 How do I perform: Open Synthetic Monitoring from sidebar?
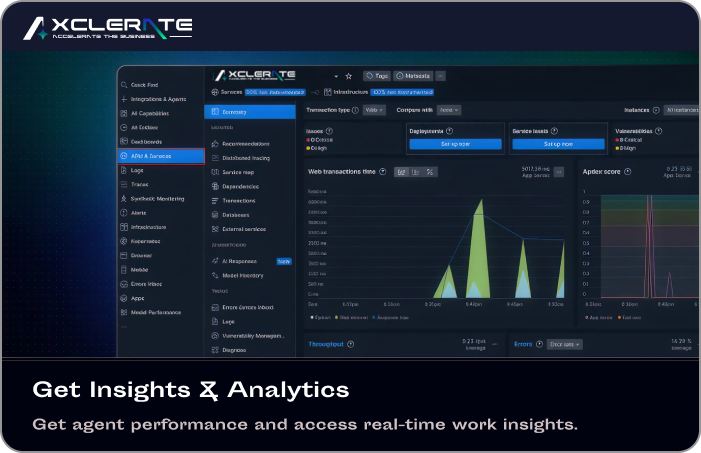click(x=158, y=199)
